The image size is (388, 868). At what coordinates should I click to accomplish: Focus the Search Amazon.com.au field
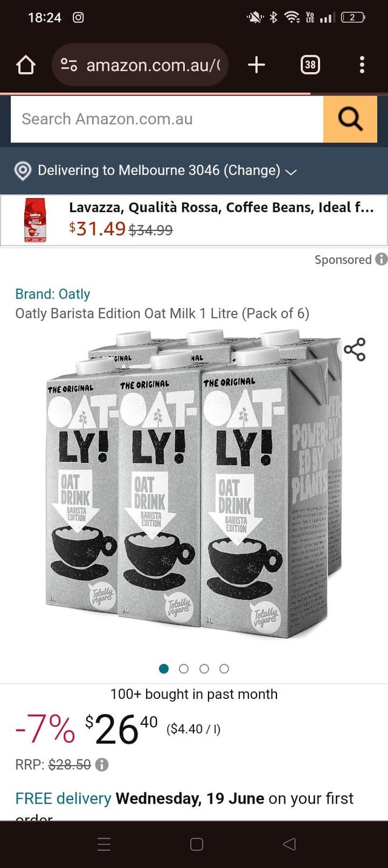(167, 119)
